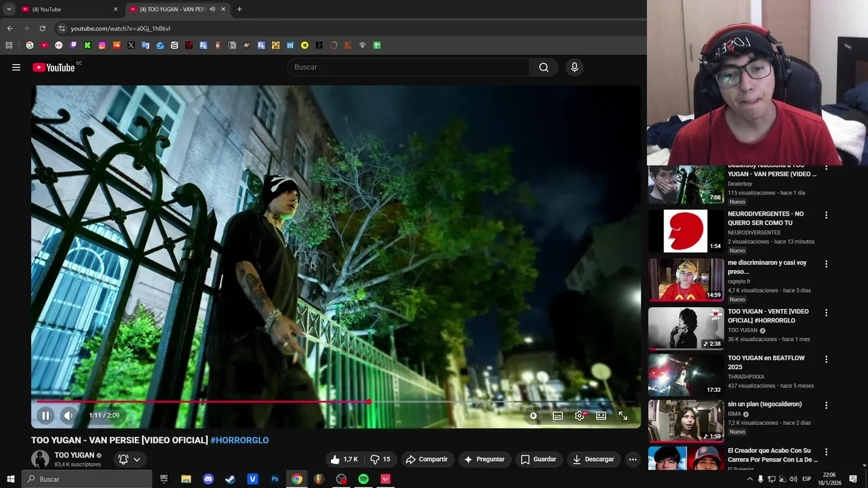Reload the current page

tap(42, 28)
